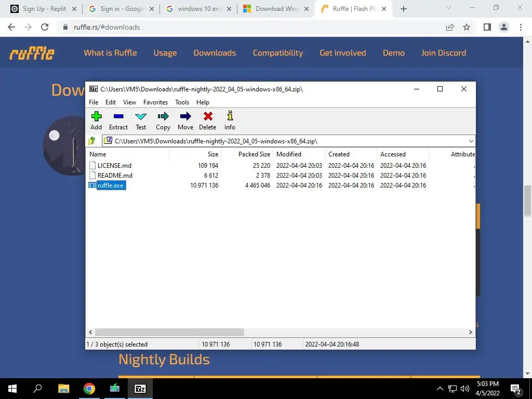Click the browser page vertical scrollbar thumb
This screenshot has width=532, height=399.
pos(527,201)
